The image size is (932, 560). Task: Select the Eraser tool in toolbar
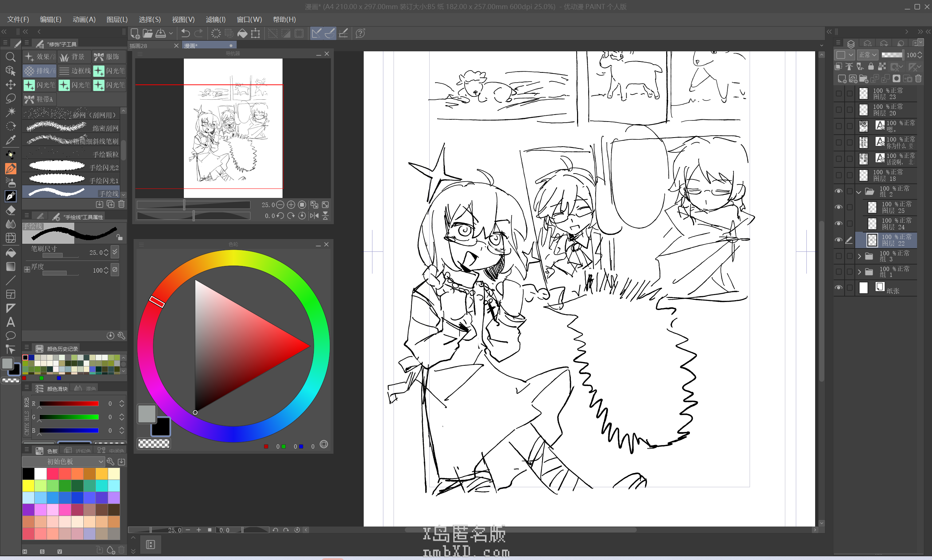point(11,210)
